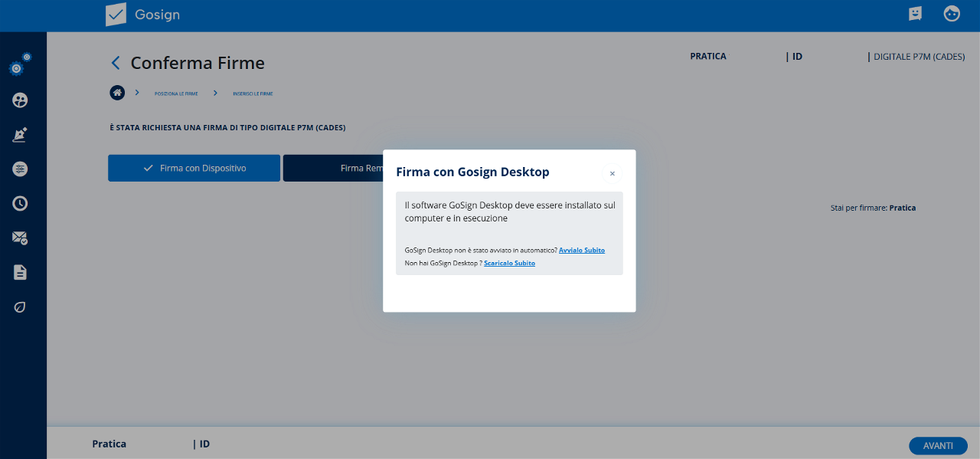Open the Posiziona le Firme breadcrumb step
This screenshot has width=980, height=459.
click(176, 93)
